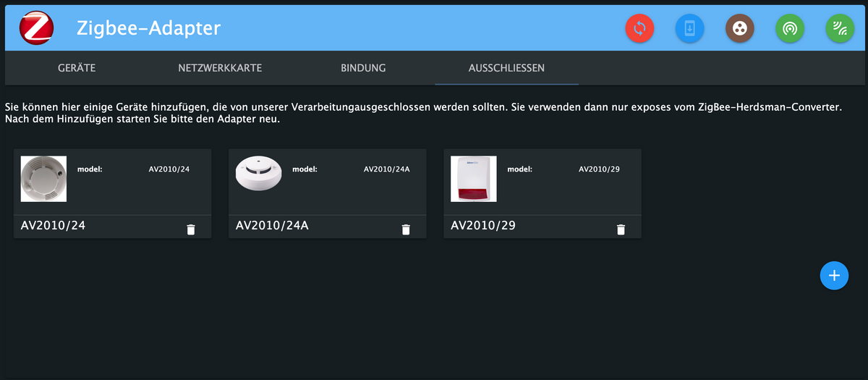Click the blue device download icon
The image size is (868, 380).
coord(690,29)
